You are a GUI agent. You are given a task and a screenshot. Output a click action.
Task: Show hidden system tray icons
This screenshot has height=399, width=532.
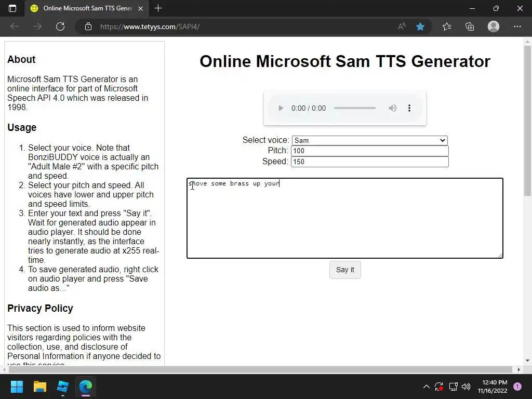[427, 387]
